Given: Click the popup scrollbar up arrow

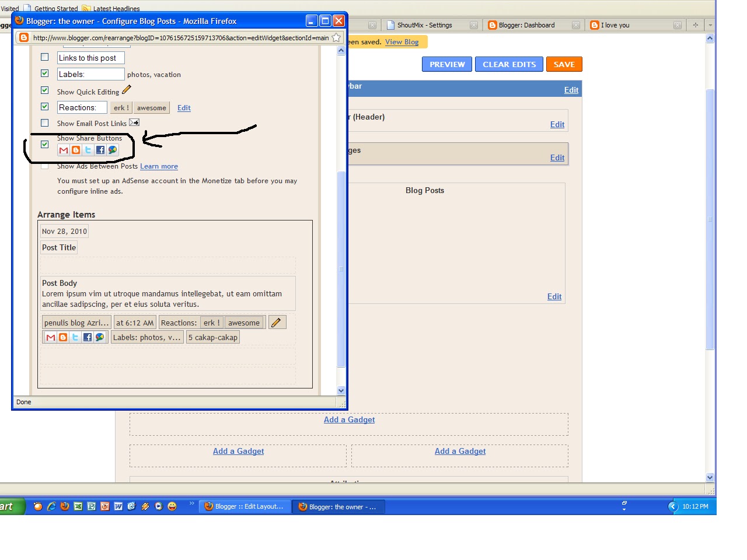Looking at the screenshot, I should click(x=341, y=51).
